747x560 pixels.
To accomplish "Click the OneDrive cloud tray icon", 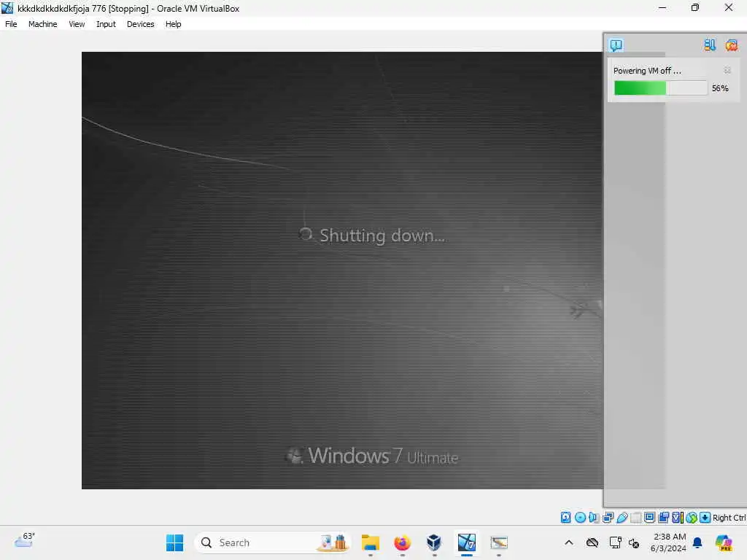I will click(592, 542).
